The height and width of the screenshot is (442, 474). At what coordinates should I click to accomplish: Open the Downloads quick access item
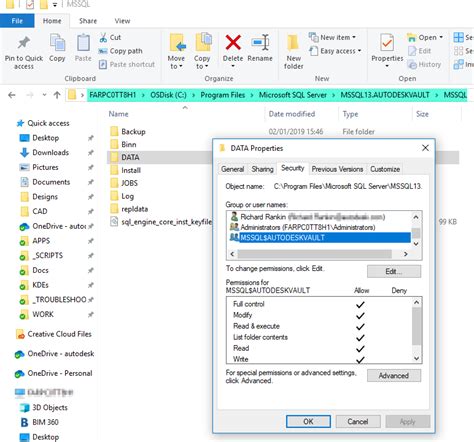coord(50,153)
